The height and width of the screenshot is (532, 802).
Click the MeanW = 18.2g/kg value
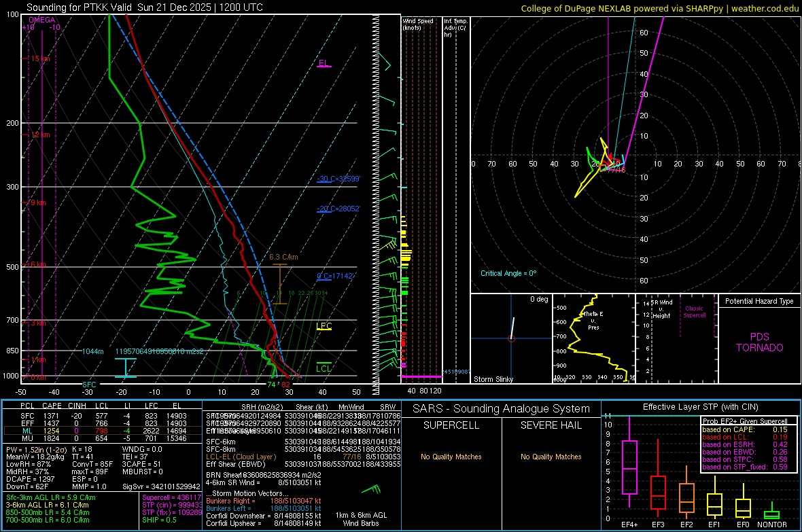pos(35,457)
